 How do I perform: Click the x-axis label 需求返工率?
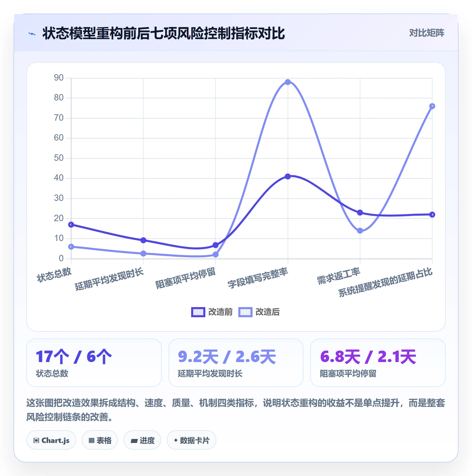click(339, 276)
